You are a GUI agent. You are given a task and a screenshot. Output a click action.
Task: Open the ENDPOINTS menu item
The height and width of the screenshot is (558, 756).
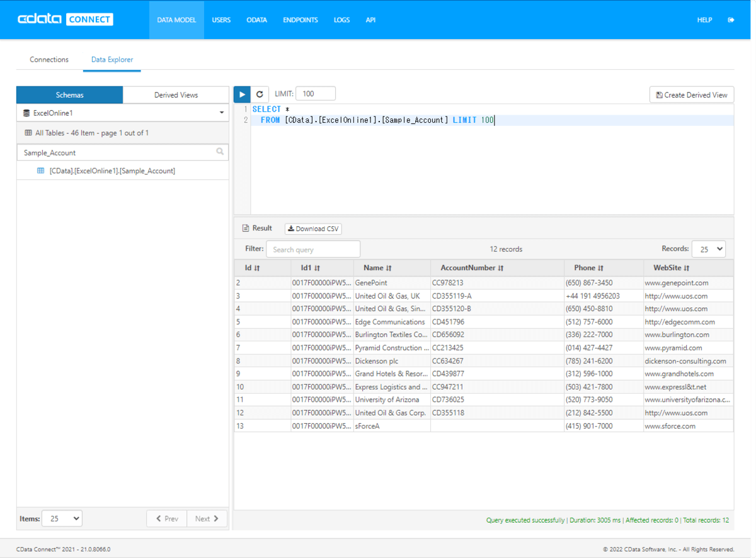[x=300, y=20]
